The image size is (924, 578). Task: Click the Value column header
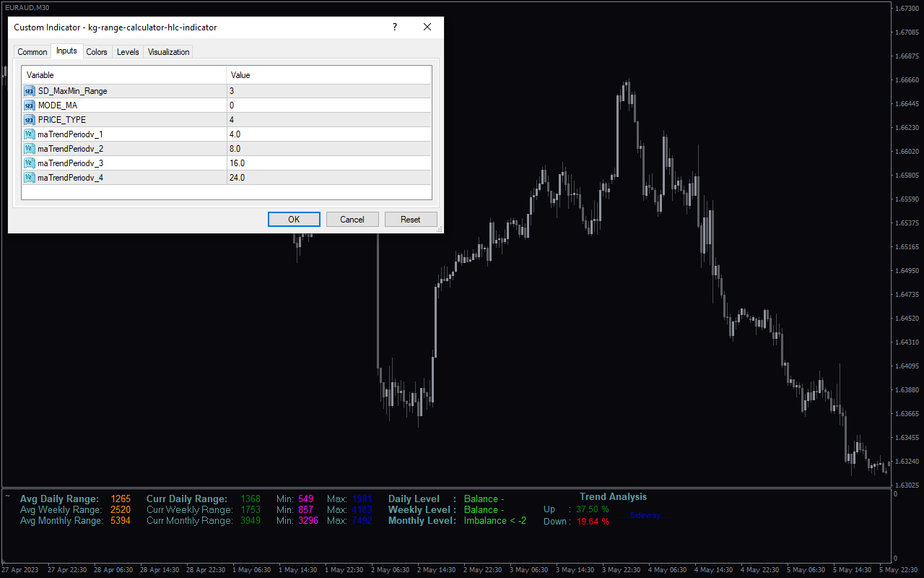(329, 75)
